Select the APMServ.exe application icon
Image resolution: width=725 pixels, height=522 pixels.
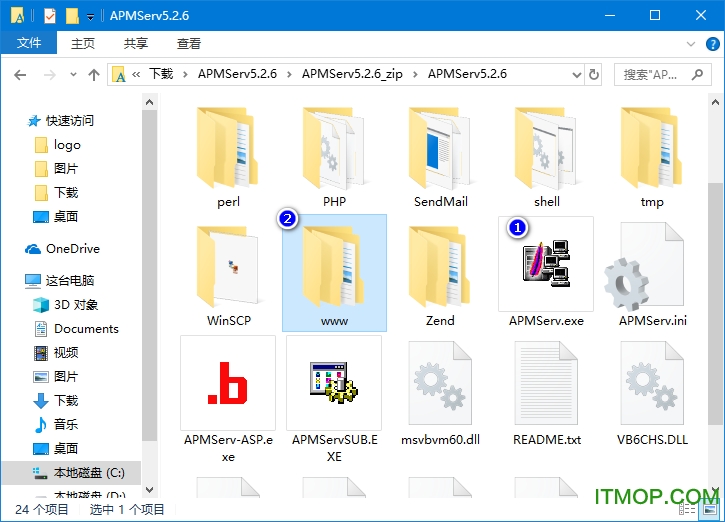[546, 264]
